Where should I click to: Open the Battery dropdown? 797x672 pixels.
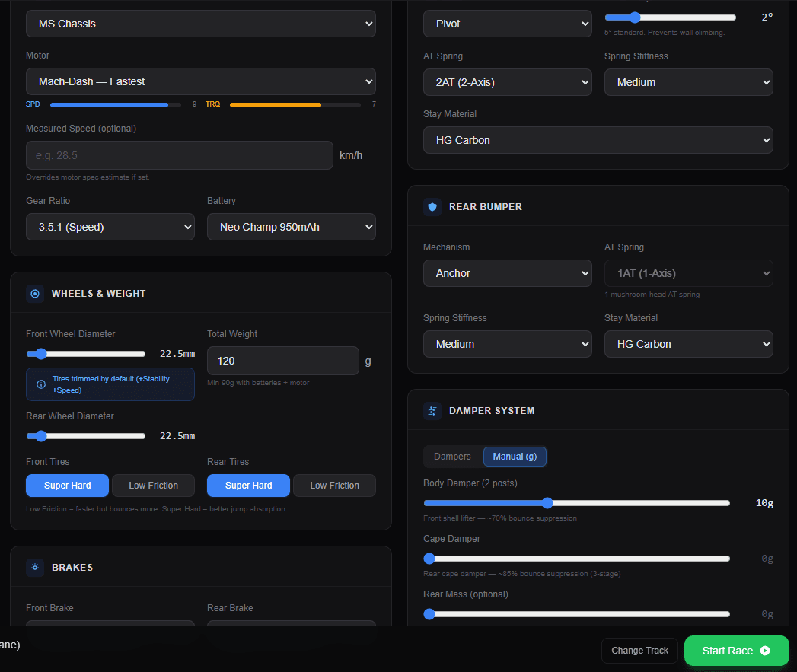pyautogui.click(x=291, y=227)
